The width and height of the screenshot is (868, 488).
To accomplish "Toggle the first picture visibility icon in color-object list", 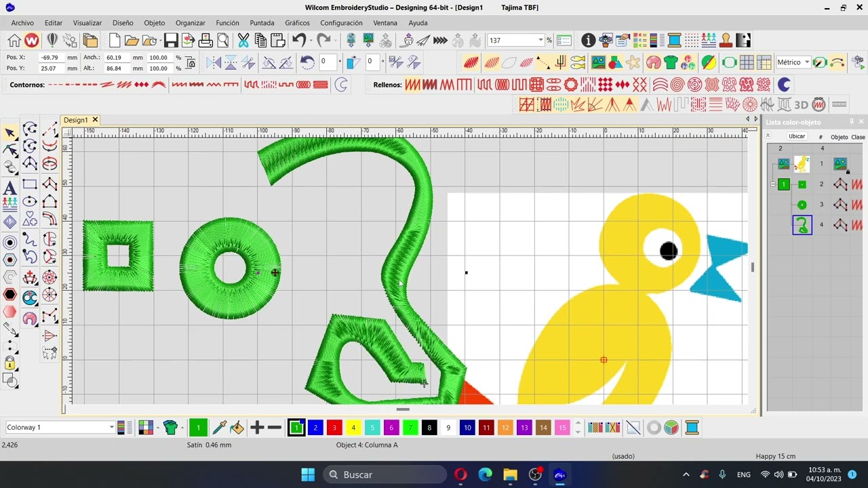I will [784, 163].
